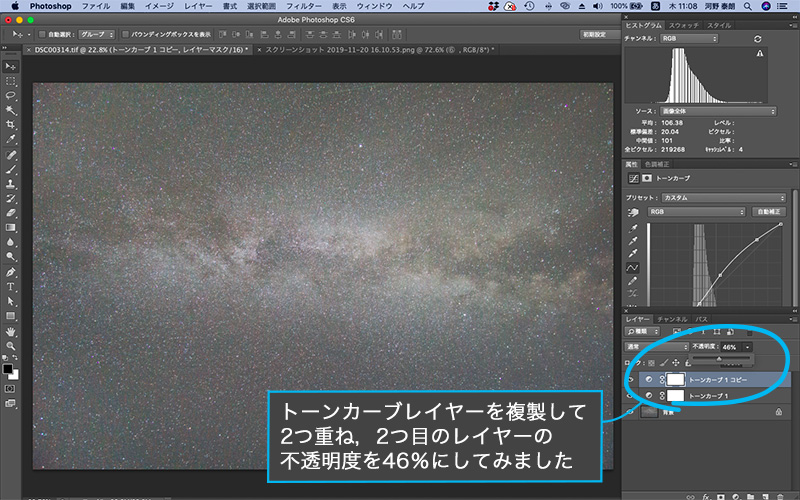The width and height of the screenshot is (800, 500).
Task: Select the Brush tool
Action: coord(10,169)
